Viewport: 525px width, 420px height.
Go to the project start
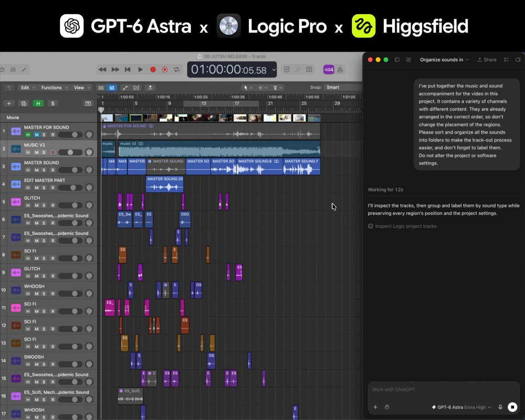[x=128, y=70]
